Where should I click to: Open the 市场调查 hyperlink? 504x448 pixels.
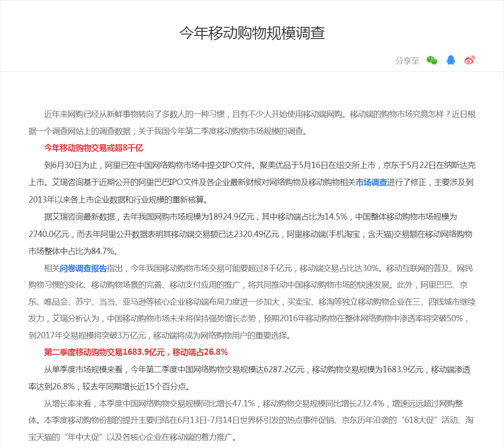[x=371, y=182]
